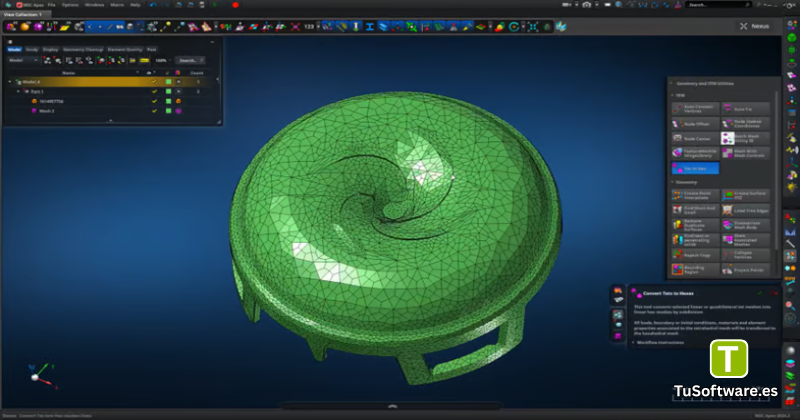This screenshot has width=800, height=420.
Task: Toggle visibility checkmark for Mesh 2
Action: tap(155, 111)
